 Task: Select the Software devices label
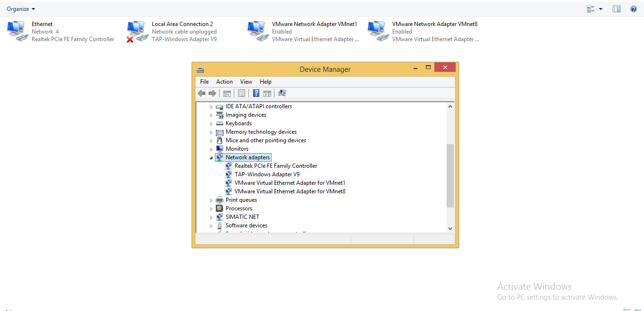(246, 225)
